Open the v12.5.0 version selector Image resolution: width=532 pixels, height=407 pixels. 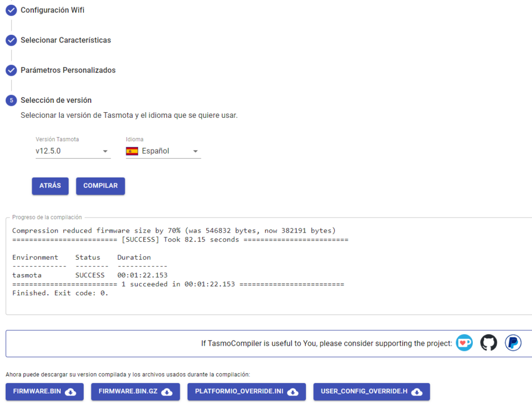point(68,151)
